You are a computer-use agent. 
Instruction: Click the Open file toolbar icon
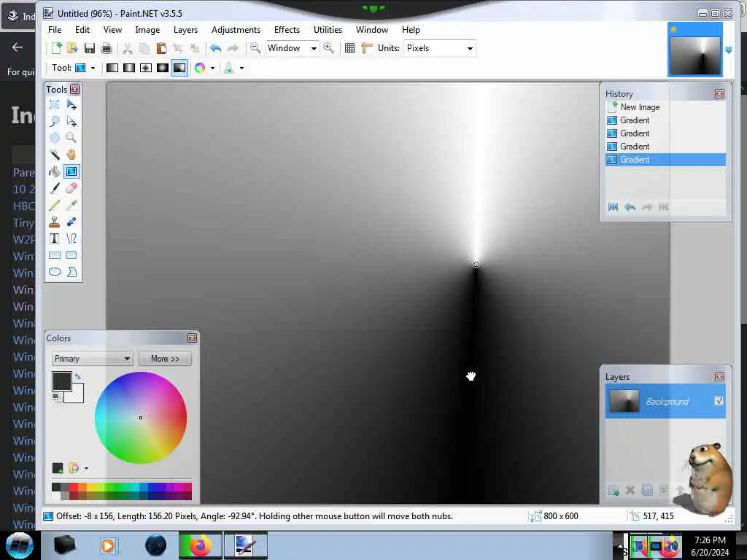pyautogui.click(x=72, y=47)
